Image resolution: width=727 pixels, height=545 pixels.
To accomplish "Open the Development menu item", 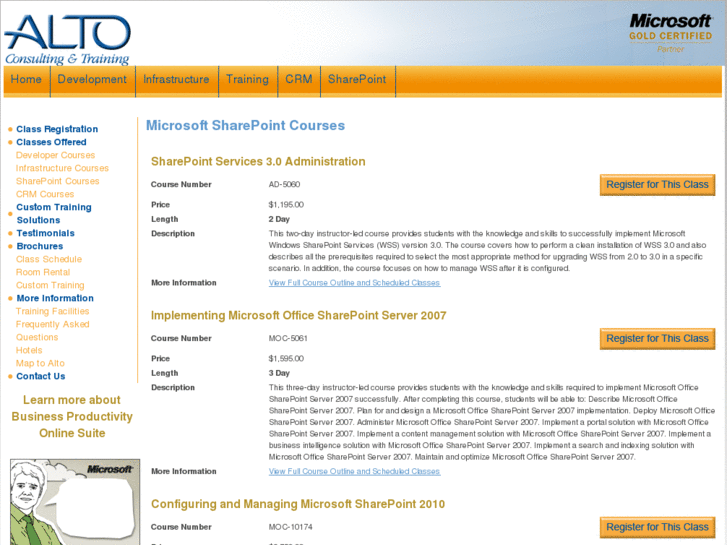I will (92, 80).
